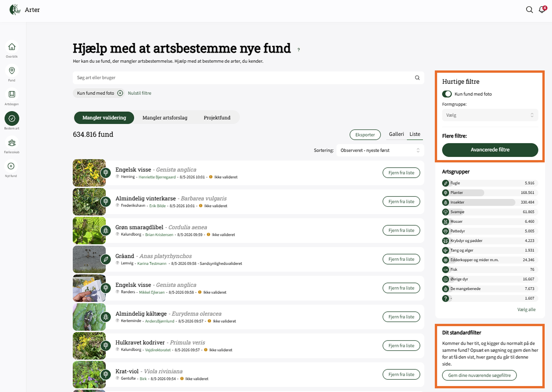Open the Formgruppe 'Vælg' dropdown

(490, 115)
